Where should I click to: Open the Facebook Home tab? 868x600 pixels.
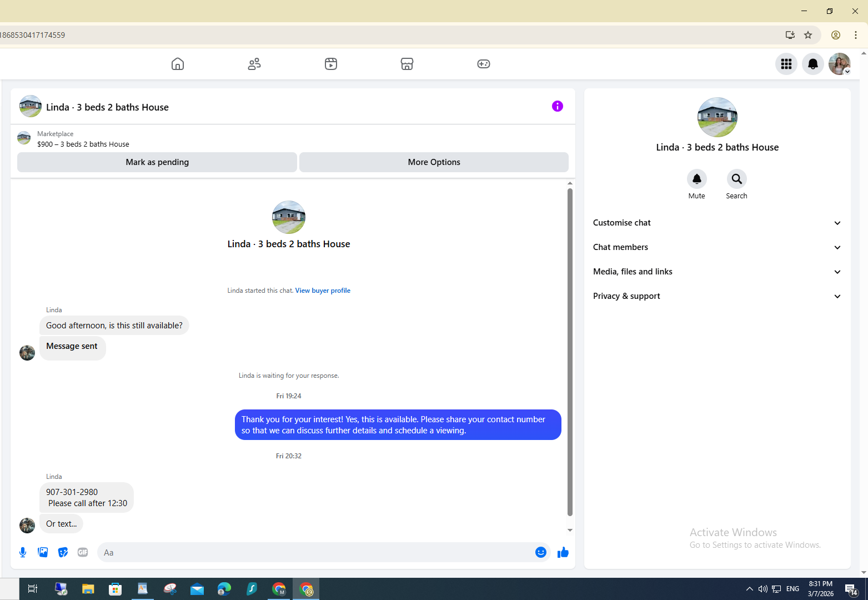pos(178,64)
